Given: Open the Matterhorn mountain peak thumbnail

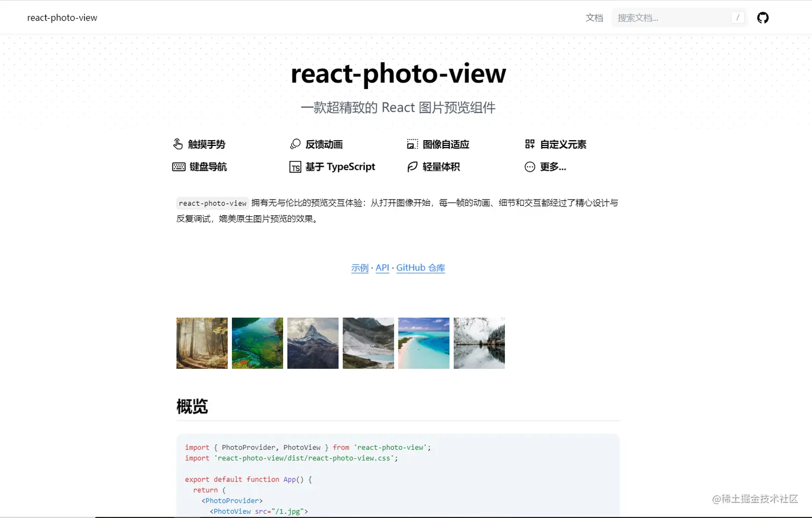Looking at the screenshot, I should (x=313, y=343).
